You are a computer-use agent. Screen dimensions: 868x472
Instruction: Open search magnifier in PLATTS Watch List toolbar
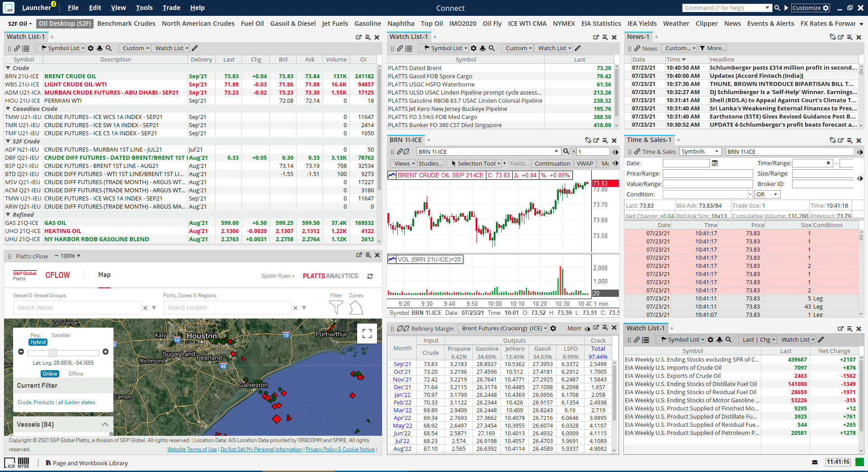[x=491, y=48]
